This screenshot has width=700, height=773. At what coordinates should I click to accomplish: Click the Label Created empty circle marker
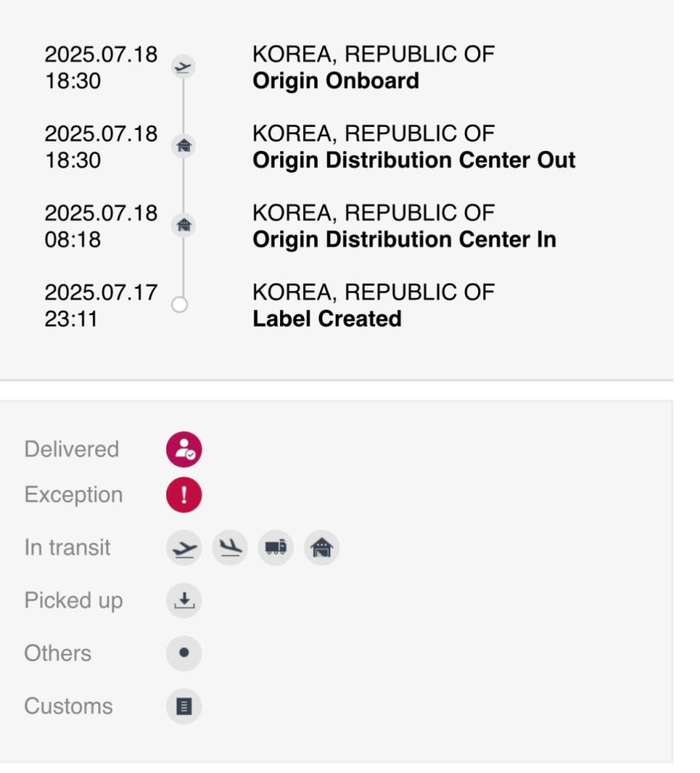[x=179, y=305]
